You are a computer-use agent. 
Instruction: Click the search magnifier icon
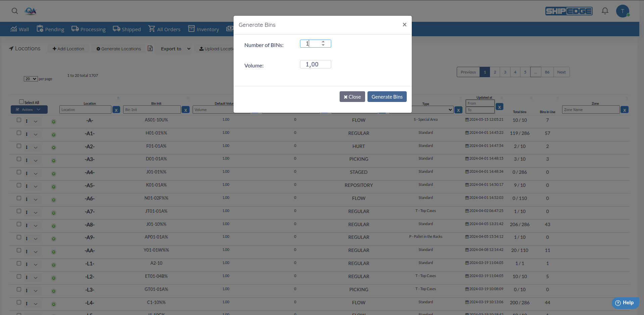tap(15, 11)
